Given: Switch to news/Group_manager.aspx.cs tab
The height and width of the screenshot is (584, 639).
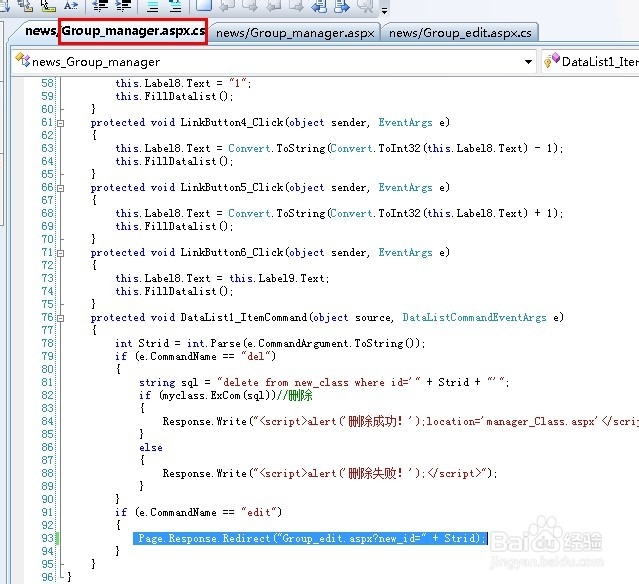Looking at the screenshot, I should [x=115, y=31].
